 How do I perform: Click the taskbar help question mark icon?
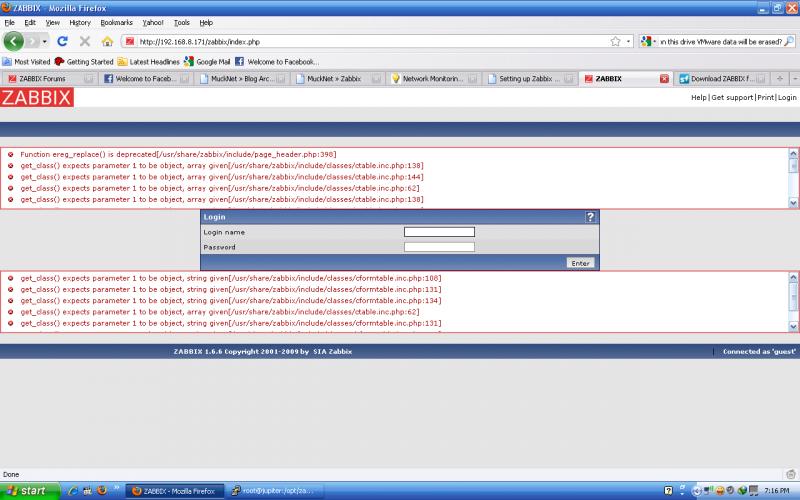[668, 491]
